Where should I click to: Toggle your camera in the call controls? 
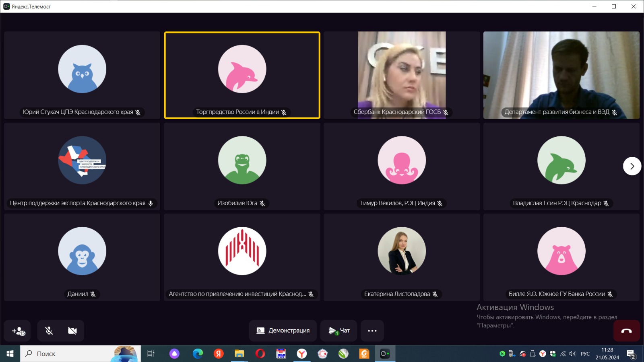72,331
